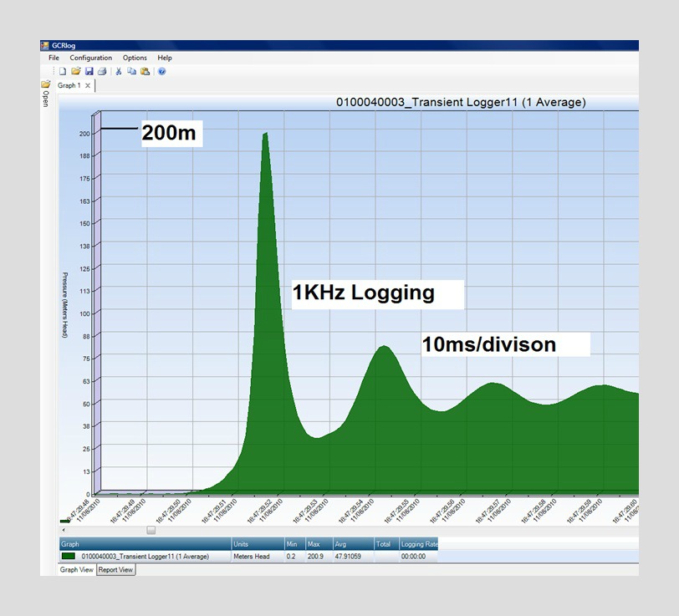Open the File menu
The image size is (679, 616).
point(54,58)
